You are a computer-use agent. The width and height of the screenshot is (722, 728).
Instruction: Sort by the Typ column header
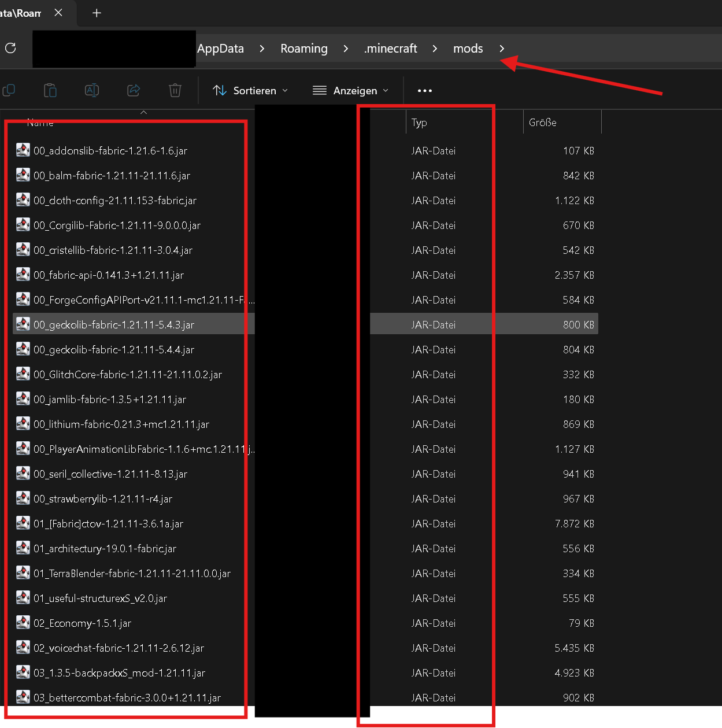pos(419,123)
